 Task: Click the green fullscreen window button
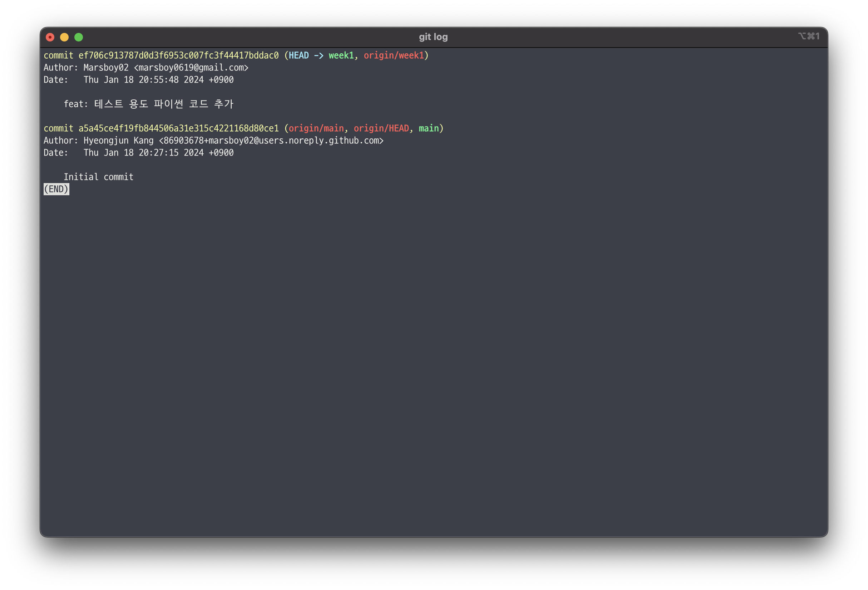click(x=79, y=37)
